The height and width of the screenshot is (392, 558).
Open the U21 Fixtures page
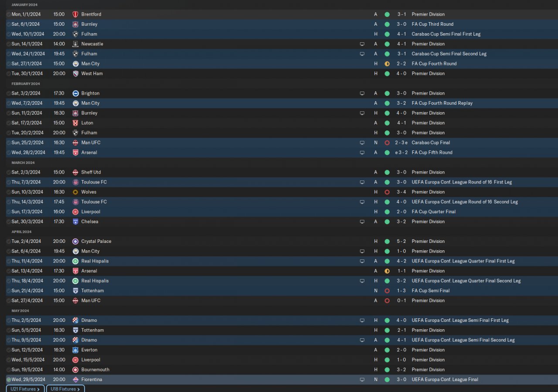pos(25,389)
